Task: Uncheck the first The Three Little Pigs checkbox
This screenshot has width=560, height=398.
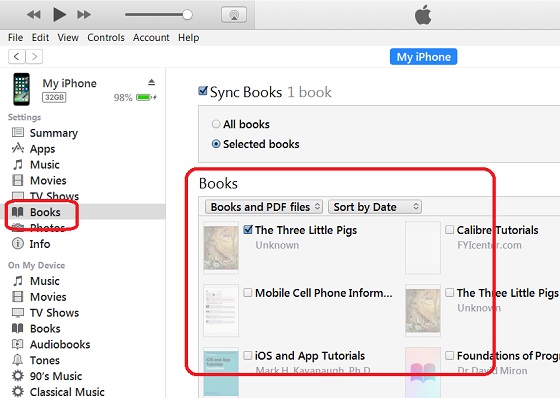Action: [x=248, y=229]
